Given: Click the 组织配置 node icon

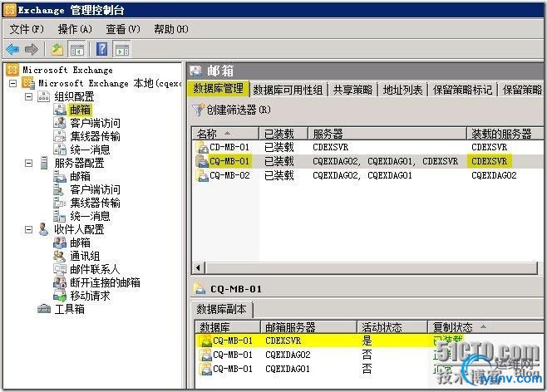Looking at the screenshot, I should [x=43, y=96].
